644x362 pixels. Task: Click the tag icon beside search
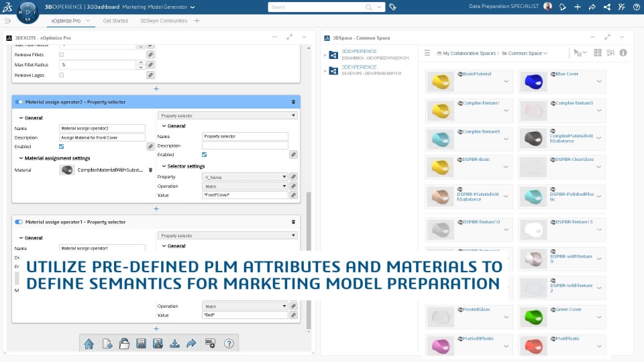point(392,7)
